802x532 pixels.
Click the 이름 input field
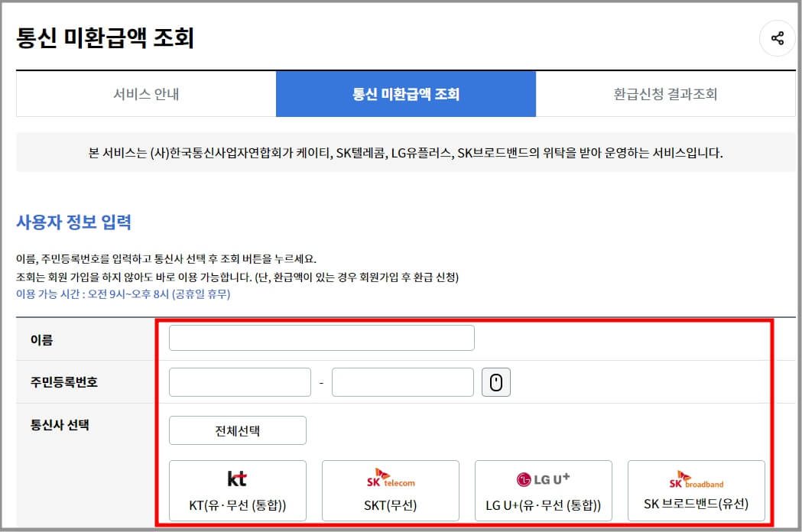321,337
